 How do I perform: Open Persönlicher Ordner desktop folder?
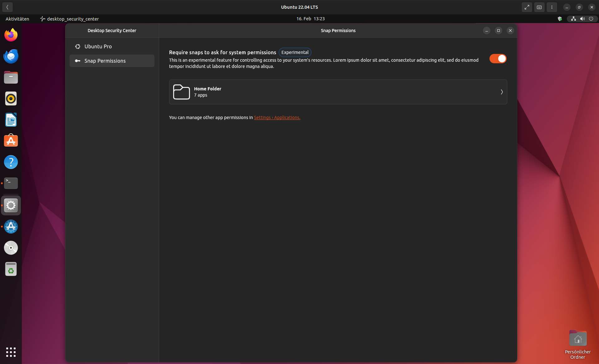[x=577, y=339]
